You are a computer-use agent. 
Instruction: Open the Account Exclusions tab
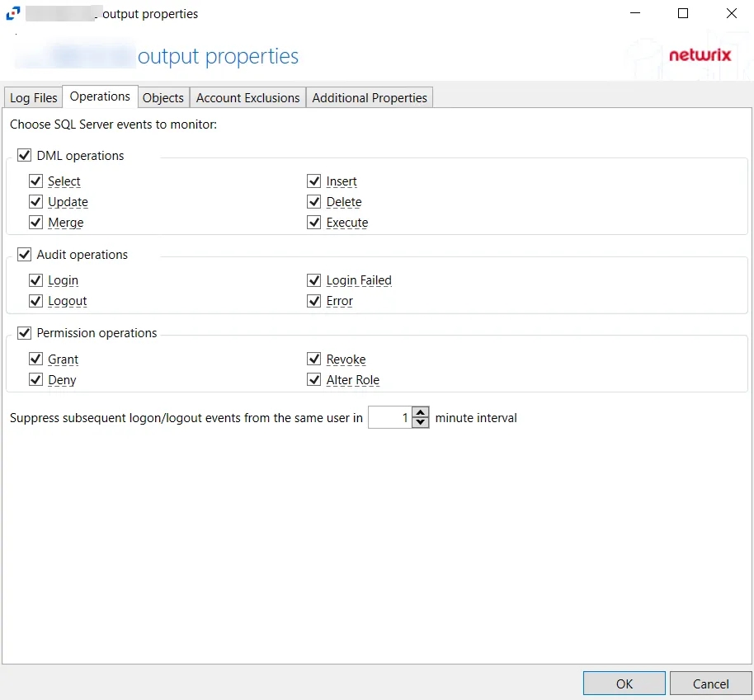(x=247, y=97)
